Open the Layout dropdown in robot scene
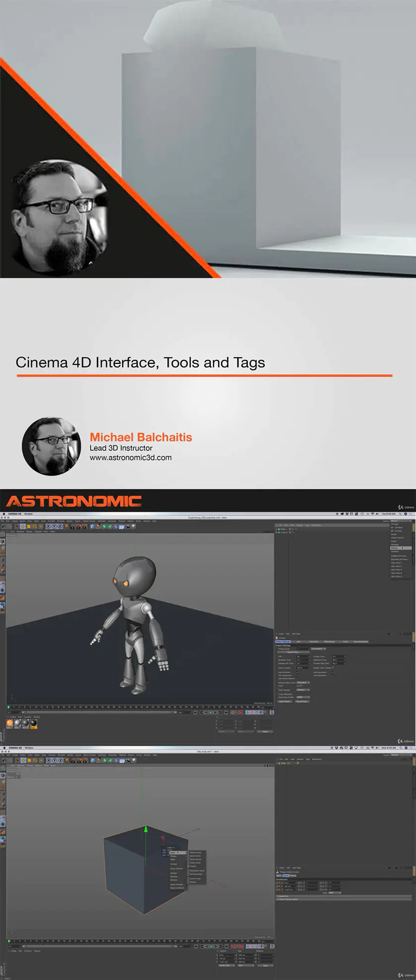This screenshot has width=416, height=980. [401, 521]
